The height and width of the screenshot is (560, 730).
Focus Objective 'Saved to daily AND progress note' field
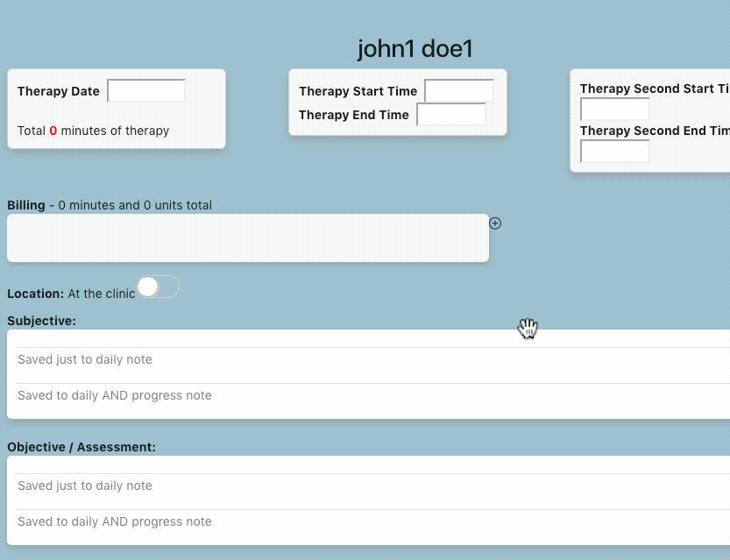(368, 521)
